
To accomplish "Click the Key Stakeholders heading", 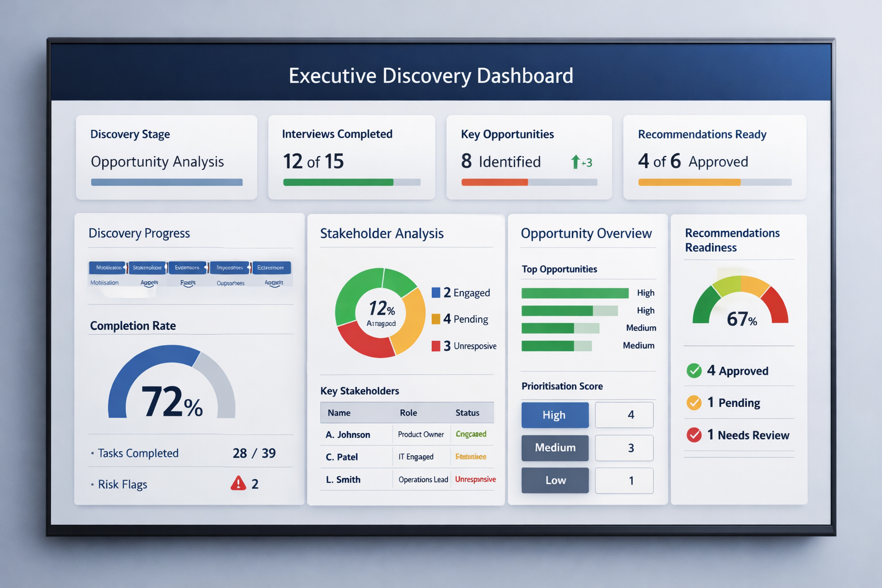I will coord(359,391).
